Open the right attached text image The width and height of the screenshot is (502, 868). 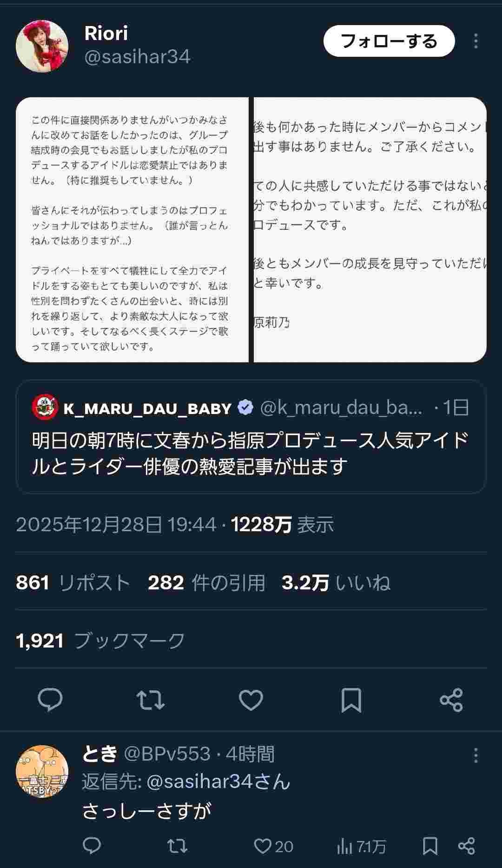370,230
